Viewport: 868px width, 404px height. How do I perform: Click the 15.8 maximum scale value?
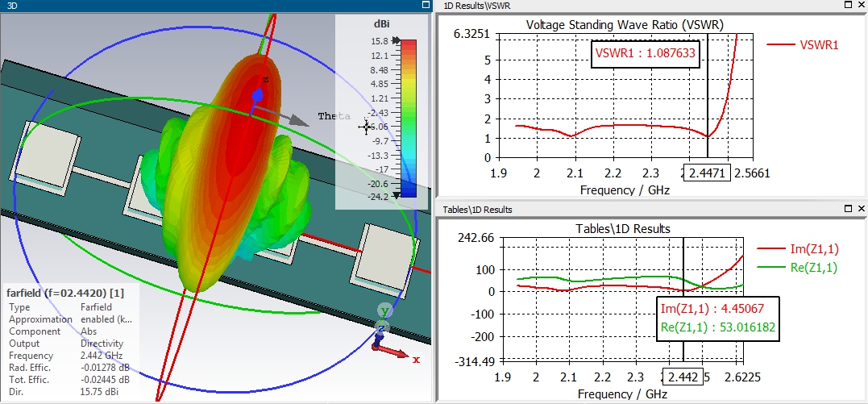[380, 41]
